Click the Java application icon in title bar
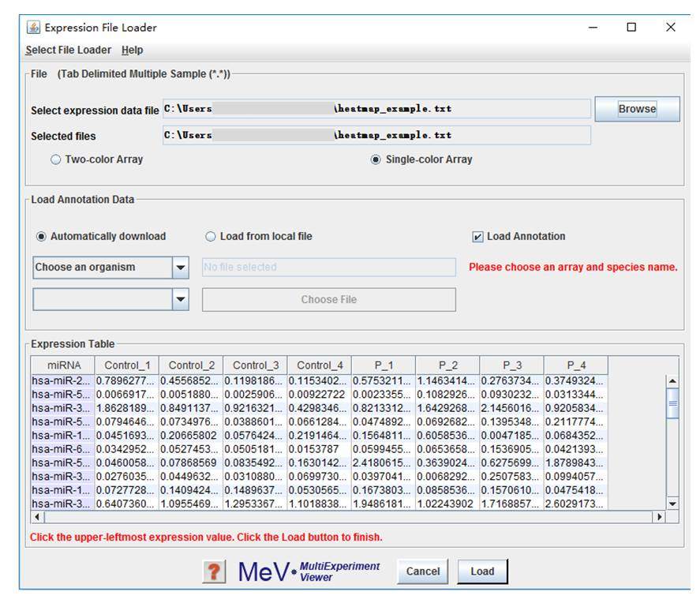The height and width of the screenshot is (603, 700). click(33, 28)
